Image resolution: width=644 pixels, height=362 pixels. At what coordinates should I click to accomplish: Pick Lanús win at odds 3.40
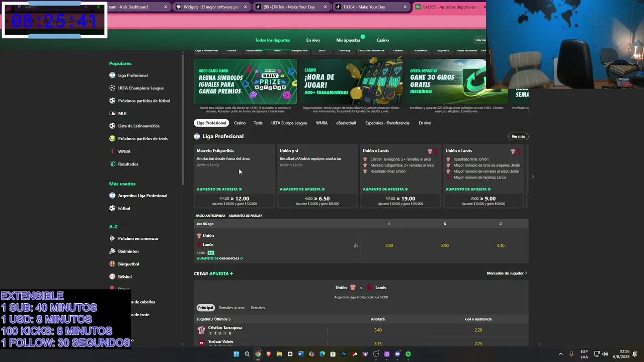tap(501, 246)
